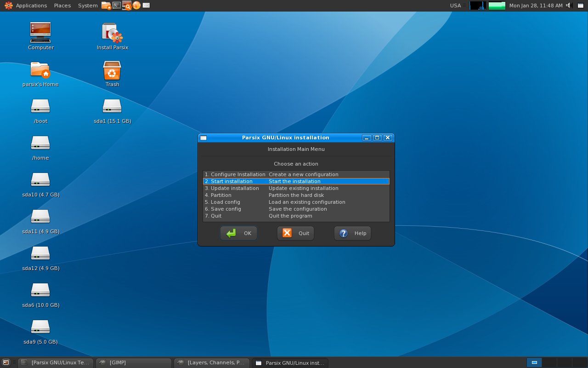Select the sda9 (5.0 GB) drive icon

[40, 327]
